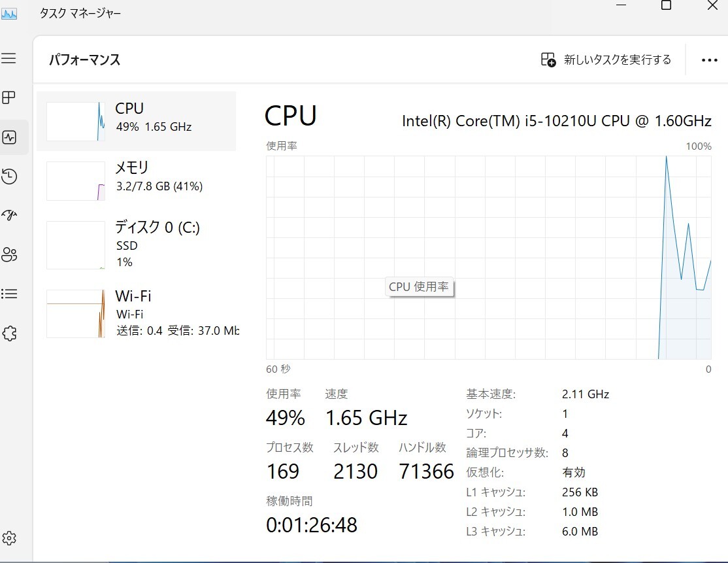
Task: Expand the navigation pane with the hamburger menu
Action: coord(9,58)
